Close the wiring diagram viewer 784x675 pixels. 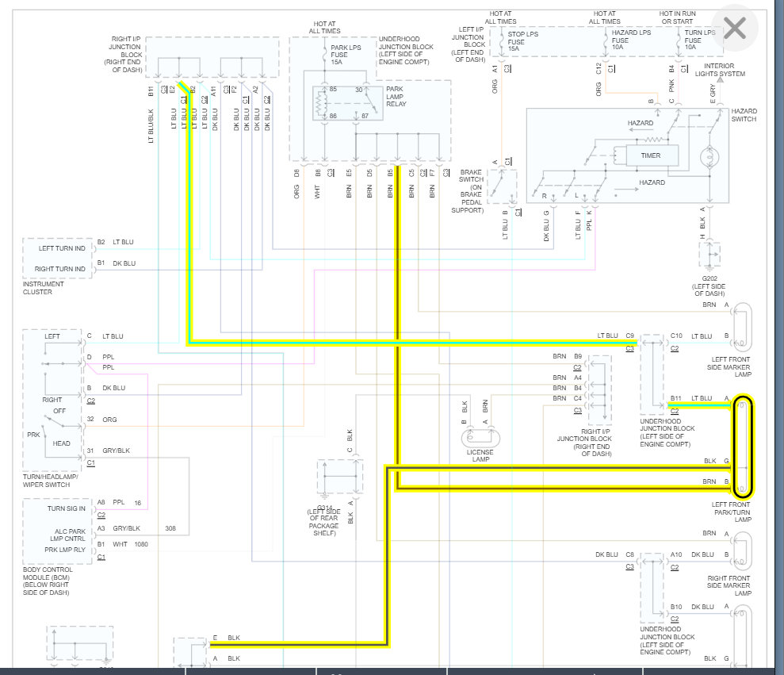(x=735, y=28)
